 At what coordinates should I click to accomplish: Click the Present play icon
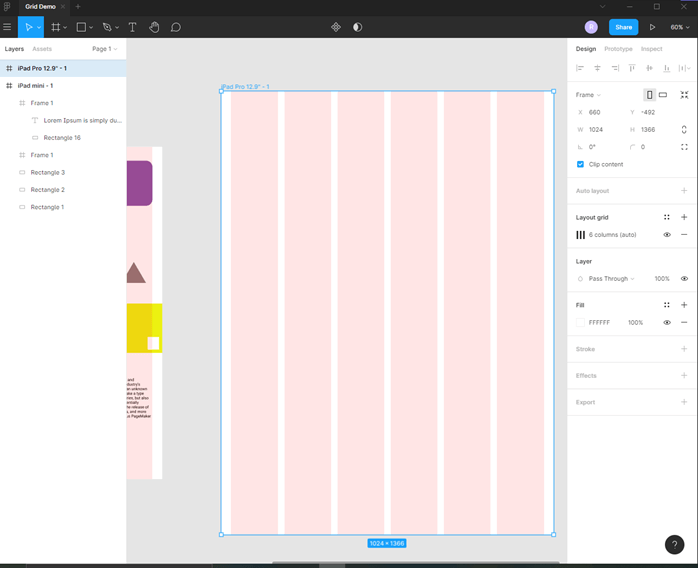pos(652,27)
